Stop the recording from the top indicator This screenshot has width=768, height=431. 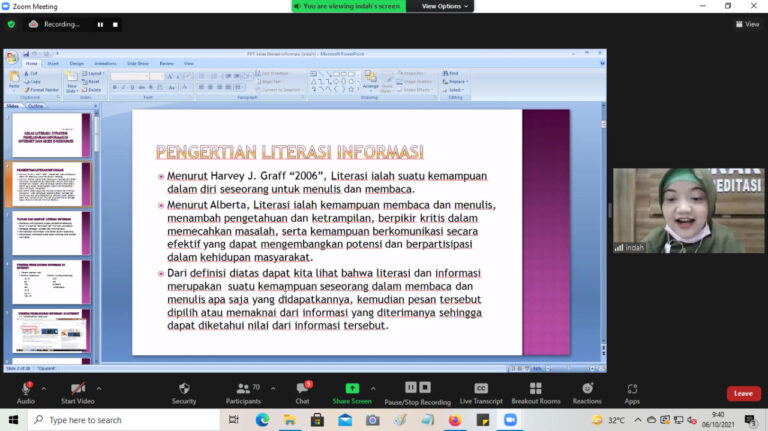coord(114,24)
